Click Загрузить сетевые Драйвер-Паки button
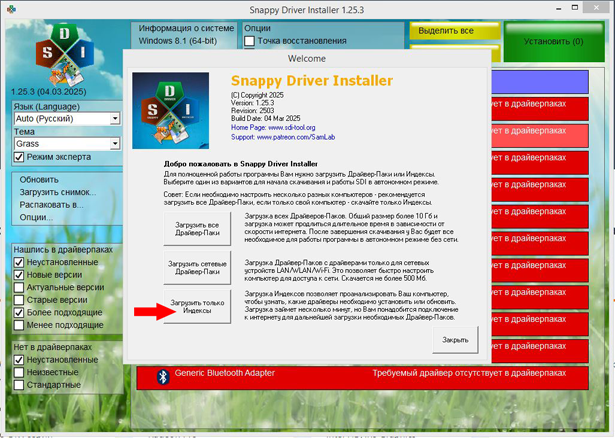615x438 pixels. [x=197, y=267]
